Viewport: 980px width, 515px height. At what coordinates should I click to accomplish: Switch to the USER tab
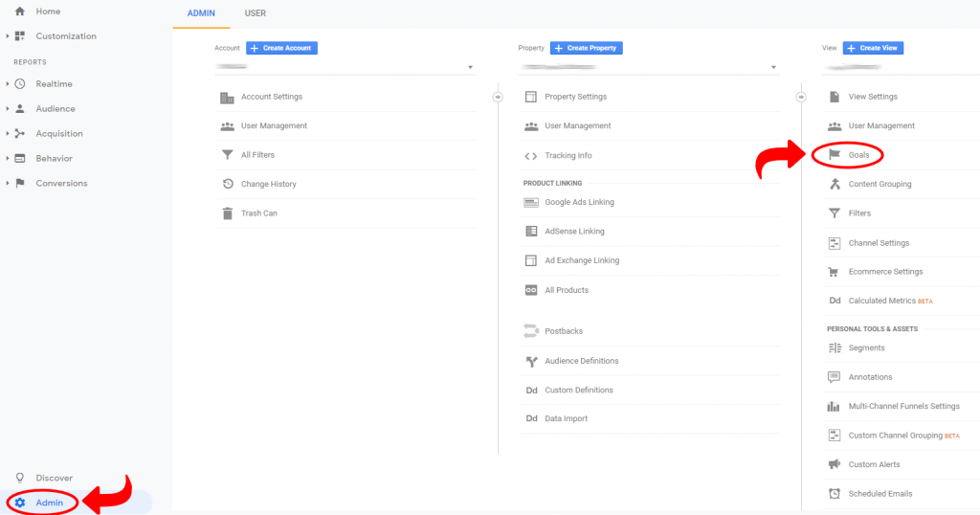(x=256, y=13)
